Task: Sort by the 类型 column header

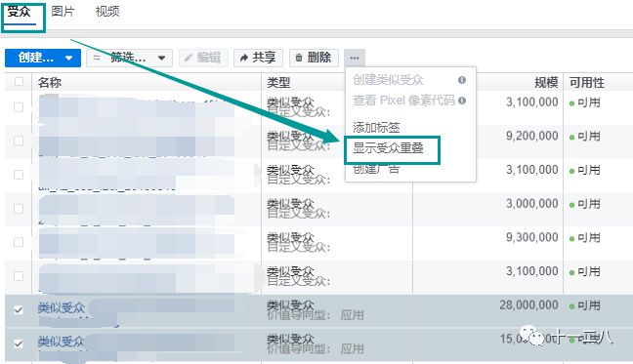Action: tap(278, 83)
